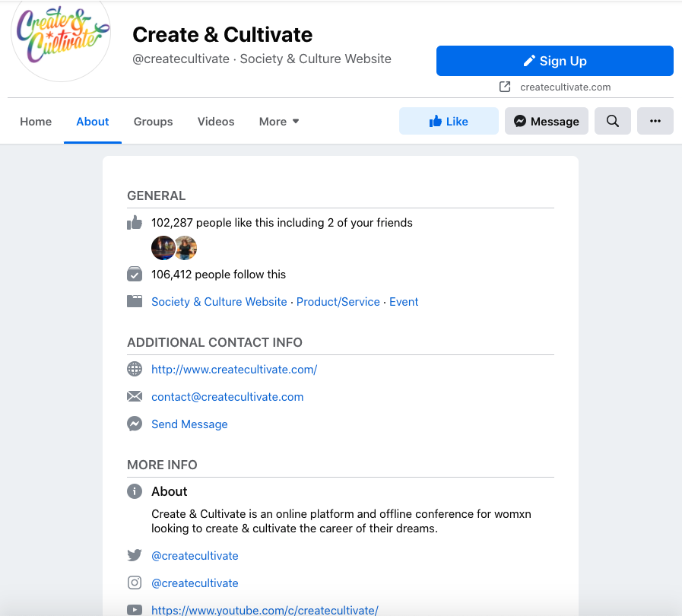This screenshot has height=616, width=682.
Task: Click the Twitter bird icon
Action: coord(135,555)
